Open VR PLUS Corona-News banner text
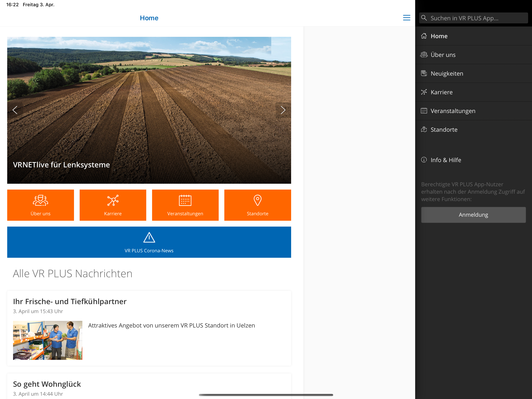Screen dimensions: 532x399 (x=149, y=251)
